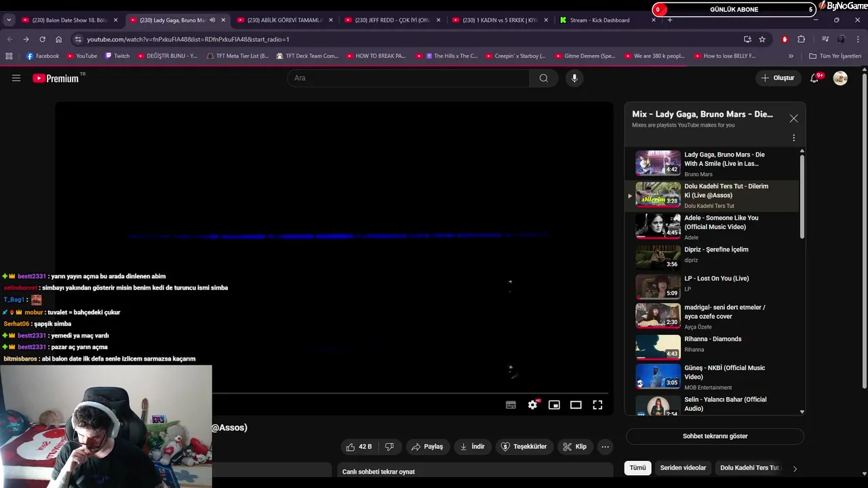
Task: Start voice search with microphone icon
Action: pyautogui.click(x=574, y=78)
